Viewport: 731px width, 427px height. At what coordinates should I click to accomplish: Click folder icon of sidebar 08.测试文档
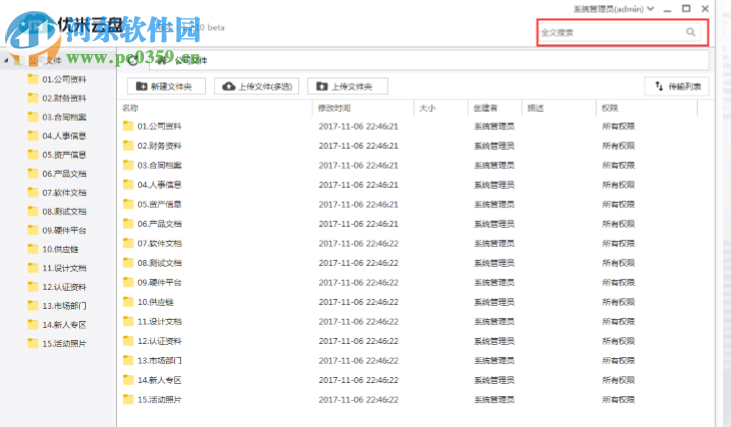click(33, 211)
